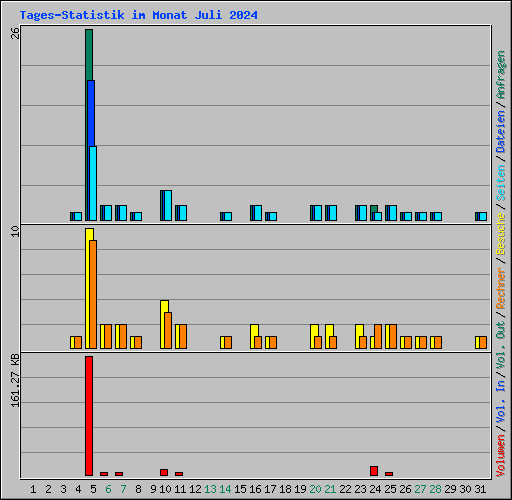The height and width of the screenshot is (500, 512).
Task: Click the yellow Besuche bar for day 20
Action: pos(314,336)
